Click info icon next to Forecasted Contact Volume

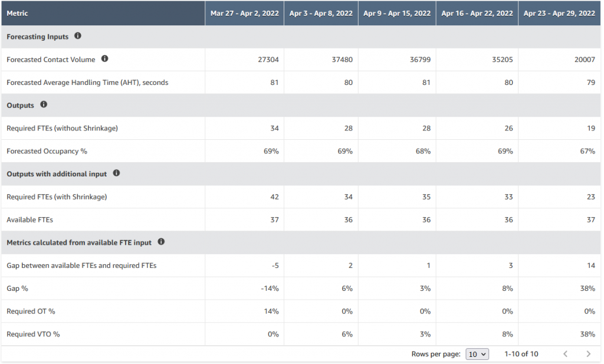coord(105,58)
